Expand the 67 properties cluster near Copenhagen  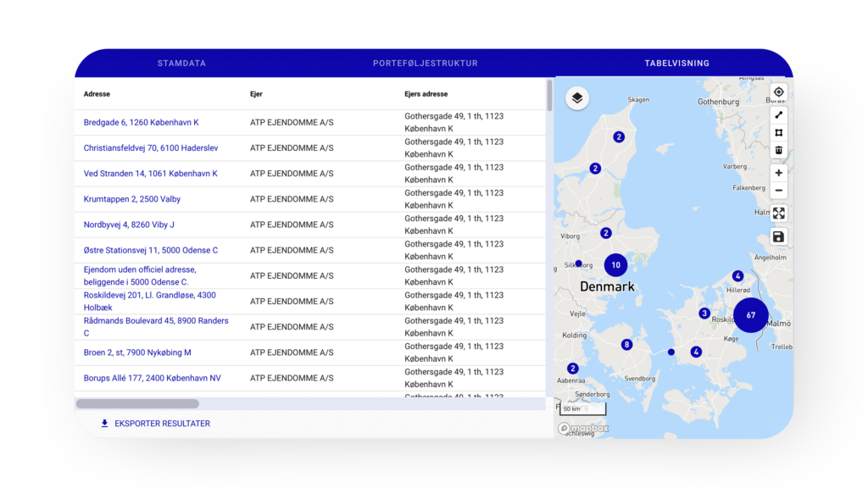(750, 315)
